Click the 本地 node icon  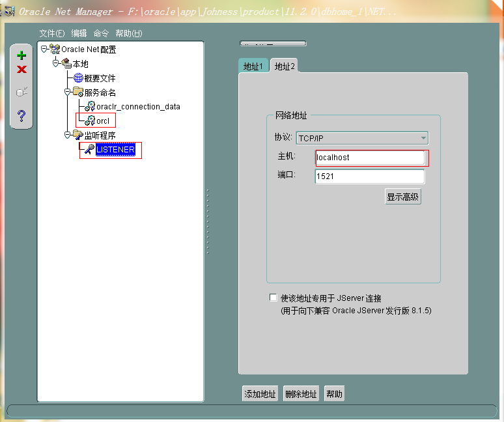coord(66,63)
